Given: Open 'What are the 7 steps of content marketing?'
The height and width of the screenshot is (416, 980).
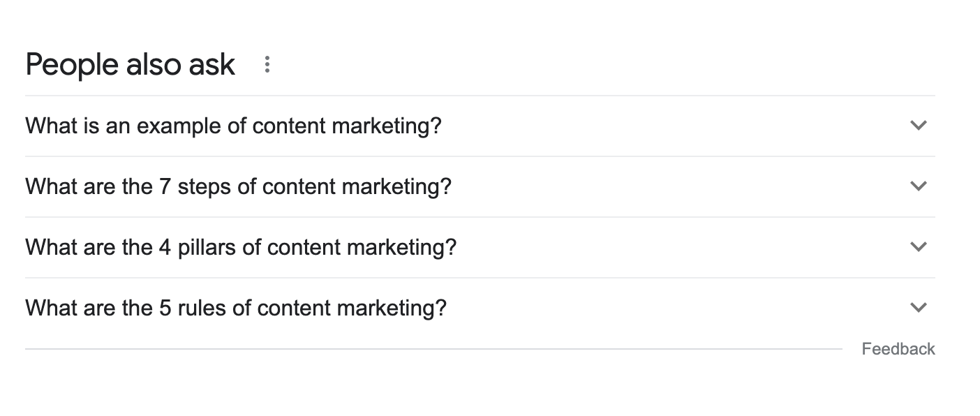Looking at the screenshot, I should pos(480,187).
